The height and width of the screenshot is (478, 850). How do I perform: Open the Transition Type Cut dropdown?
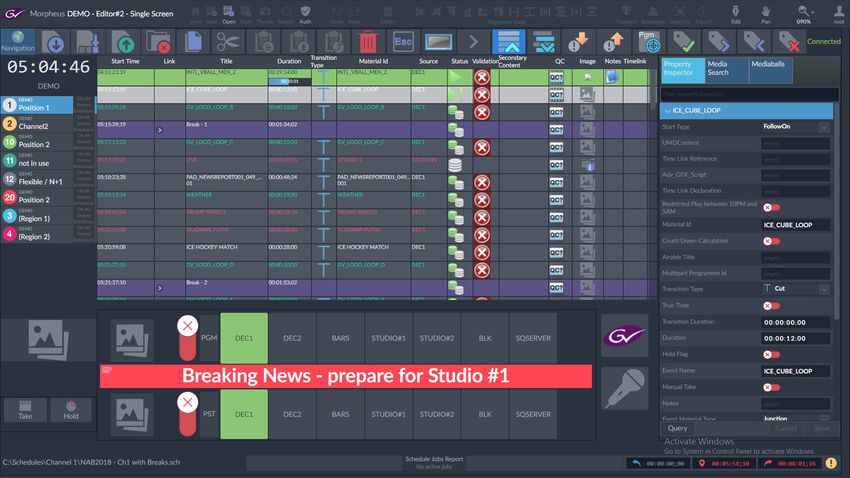coord(823,289)
